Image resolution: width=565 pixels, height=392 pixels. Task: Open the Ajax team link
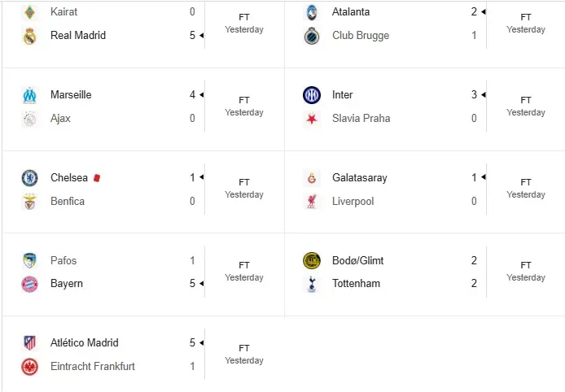point(60,118)
